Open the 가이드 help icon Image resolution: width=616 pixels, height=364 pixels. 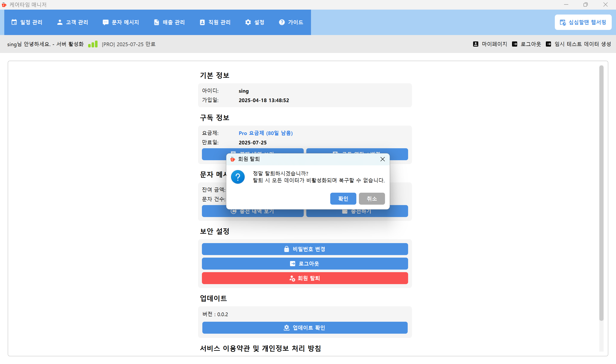[282, 22]
